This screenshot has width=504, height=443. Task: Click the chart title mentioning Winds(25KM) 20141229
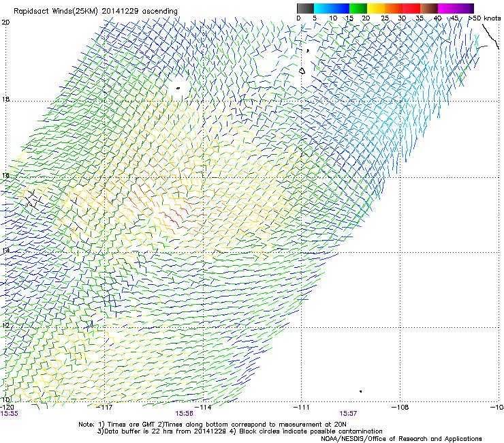(95, 12)
